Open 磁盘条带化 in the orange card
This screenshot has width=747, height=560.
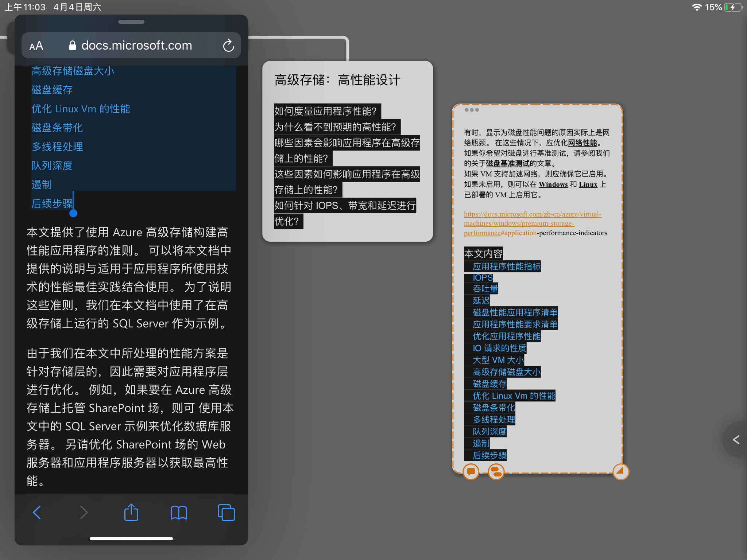coord(494,408)
